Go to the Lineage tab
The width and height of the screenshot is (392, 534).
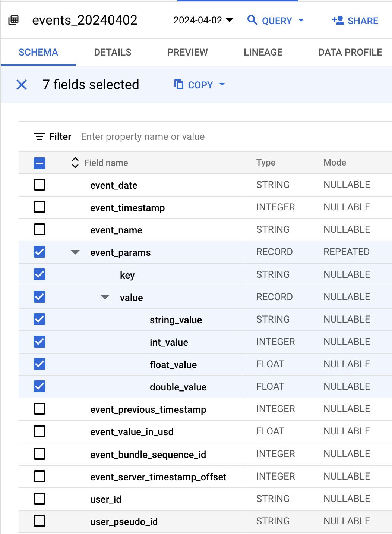click(x=263, y=52)
